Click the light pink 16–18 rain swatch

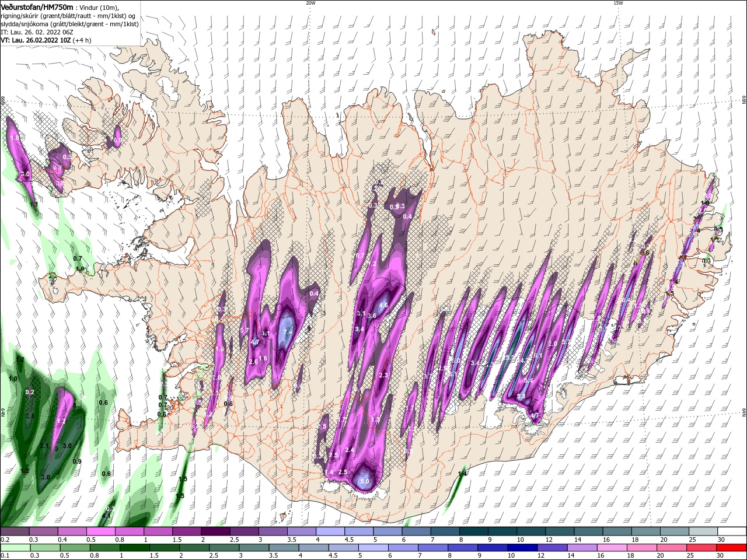click(x=612, y=548)
